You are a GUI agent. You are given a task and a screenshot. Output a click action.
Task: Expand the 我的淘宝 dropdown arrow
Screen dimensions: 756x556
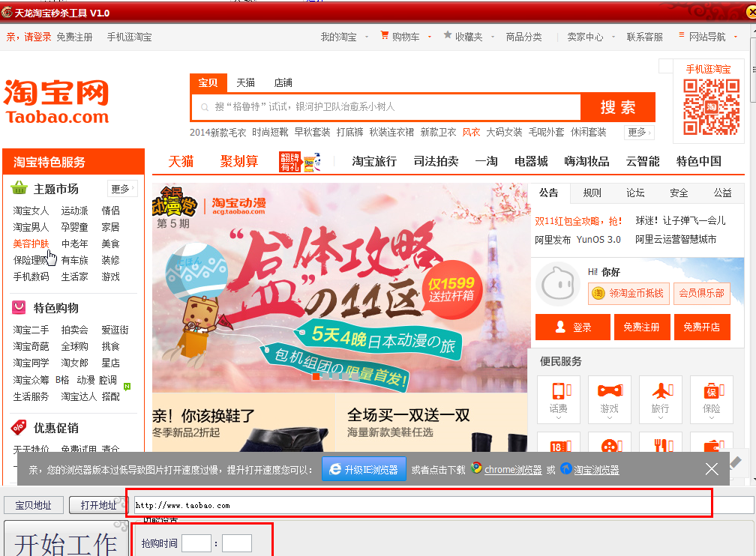pos(367,37)
